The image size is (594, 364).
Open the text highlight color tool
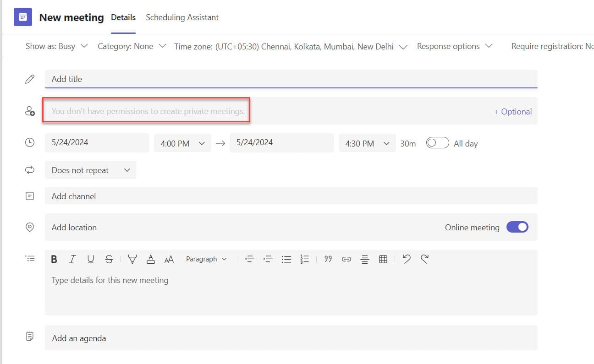(132, 259)
